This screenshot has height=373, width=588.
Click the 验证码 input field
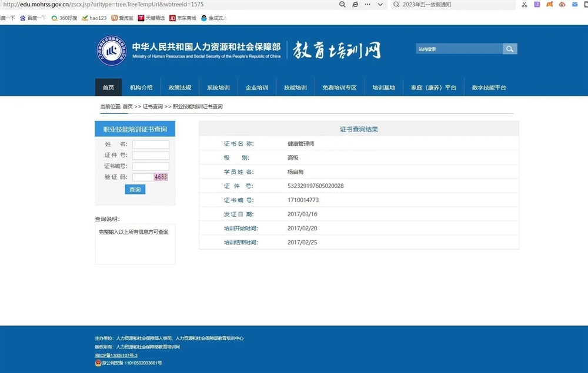143,177
